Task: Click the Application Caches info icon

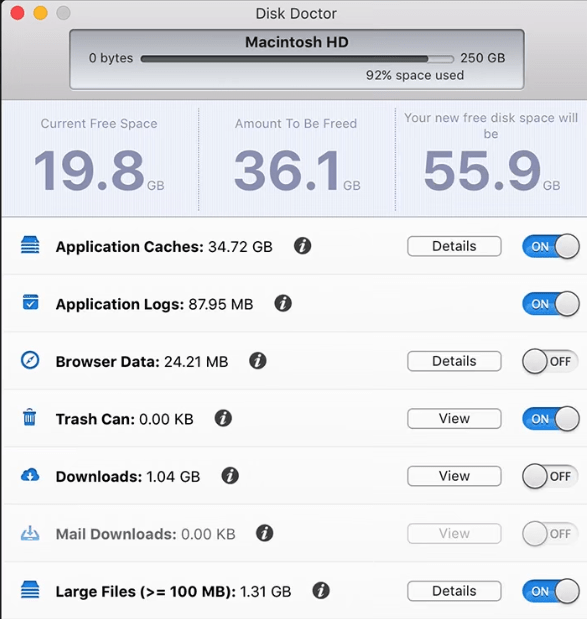Action: pyautogui.click(x=302, y=246)
